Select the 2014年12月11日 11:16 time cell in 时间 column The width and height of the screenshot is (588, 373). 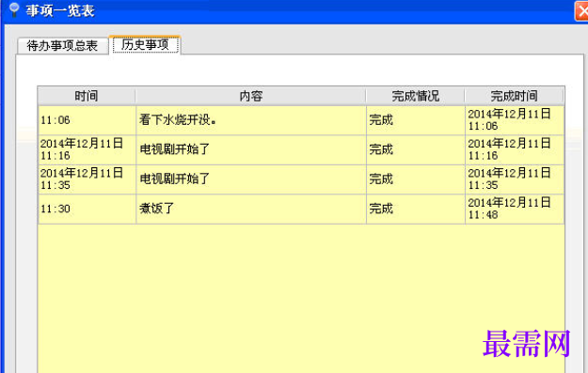point(87,149)
